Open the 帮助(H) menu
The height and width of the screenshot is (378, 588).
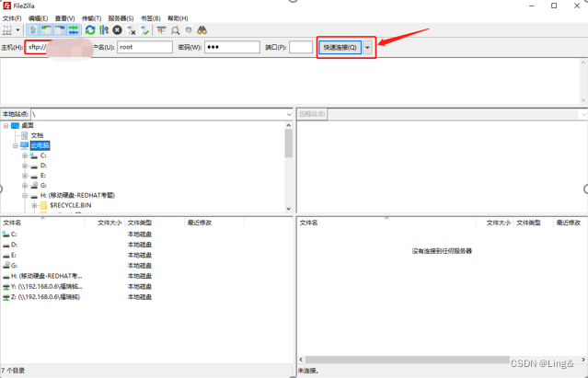pos(178,18)
